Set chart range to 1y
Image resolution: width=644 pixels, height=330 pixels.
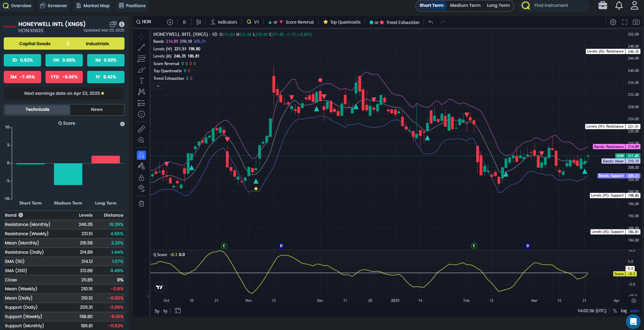165,311
